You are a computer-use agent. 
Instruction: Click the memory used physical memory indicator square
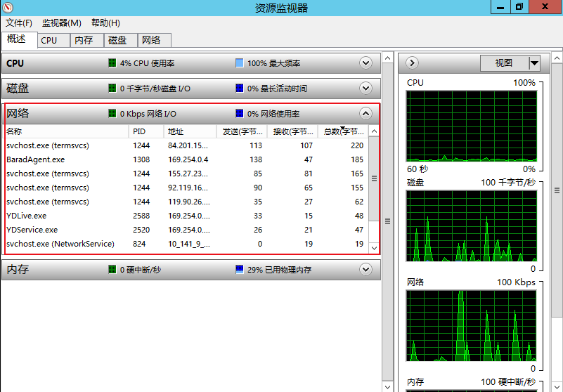240,270
